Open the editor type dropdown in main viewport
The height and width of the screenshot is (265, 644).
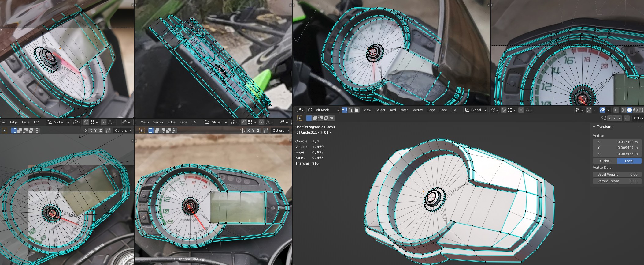coord(300,110)
